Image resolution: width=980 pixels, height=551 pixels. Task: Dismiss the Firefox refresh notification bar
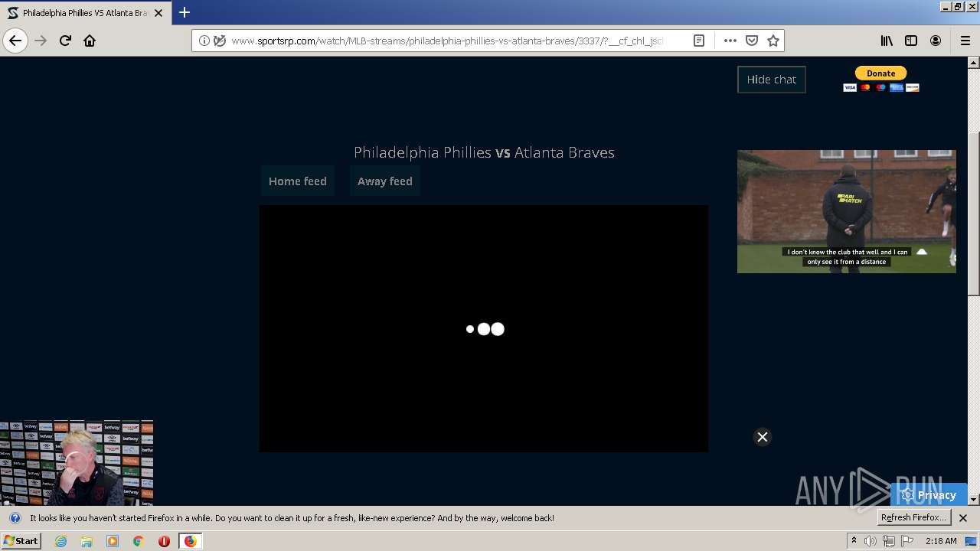tap(963, 518)
